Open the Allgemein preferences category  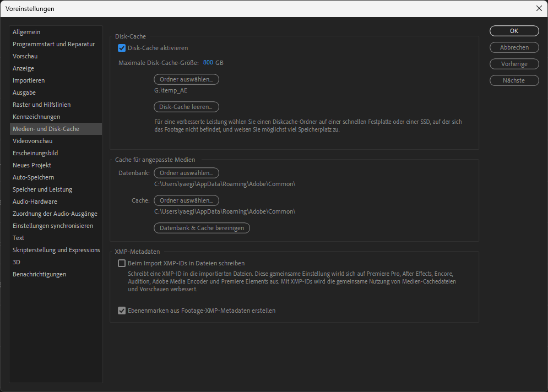coord(26,32)
